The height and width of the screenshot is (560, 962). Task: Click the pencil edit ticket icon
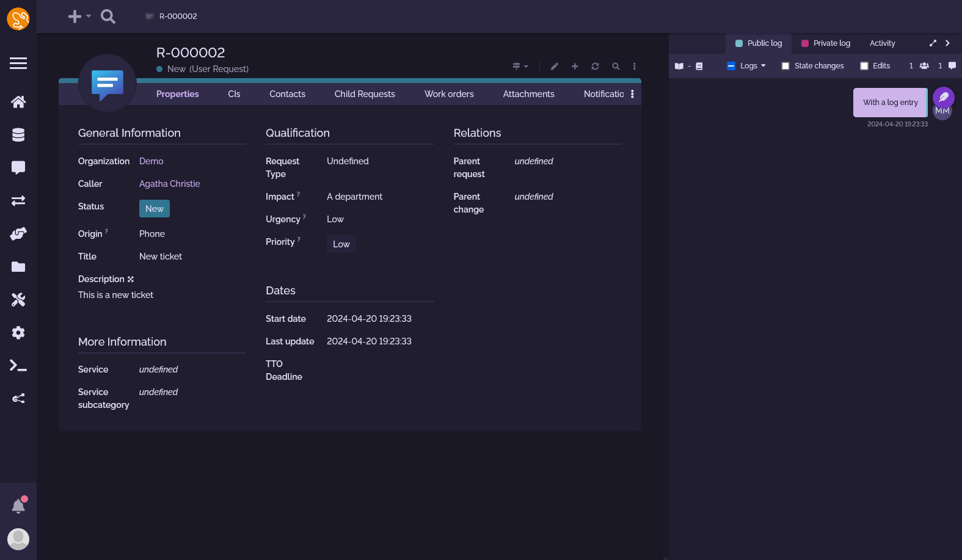[555, 66]
